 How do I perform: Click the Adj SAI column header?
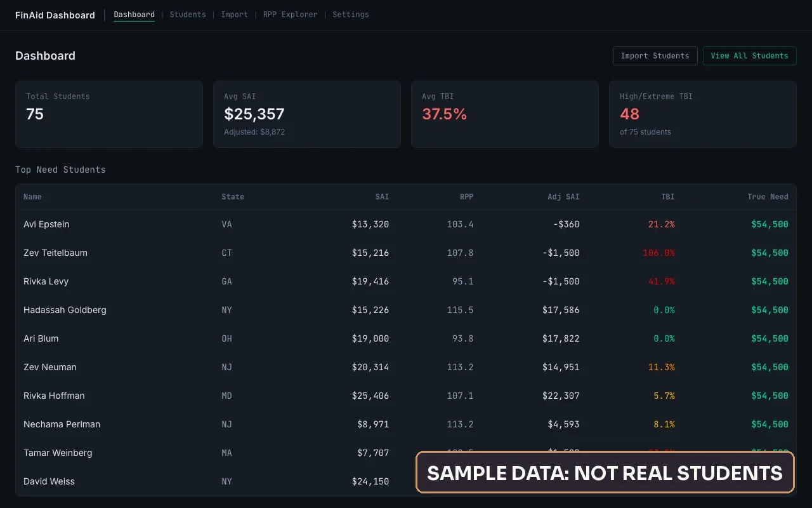(564, 197)
